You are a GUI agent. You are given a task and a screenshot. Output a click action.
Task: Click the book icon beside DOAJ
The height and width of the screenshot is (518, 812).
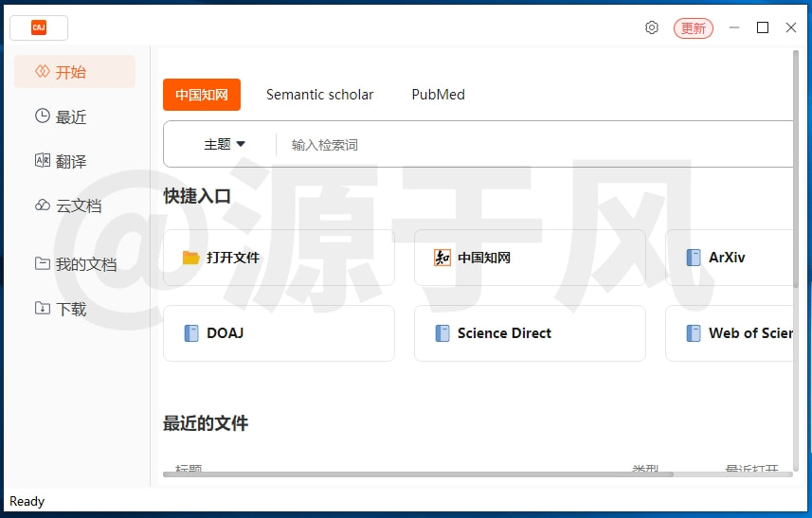[x=191, y=333]
